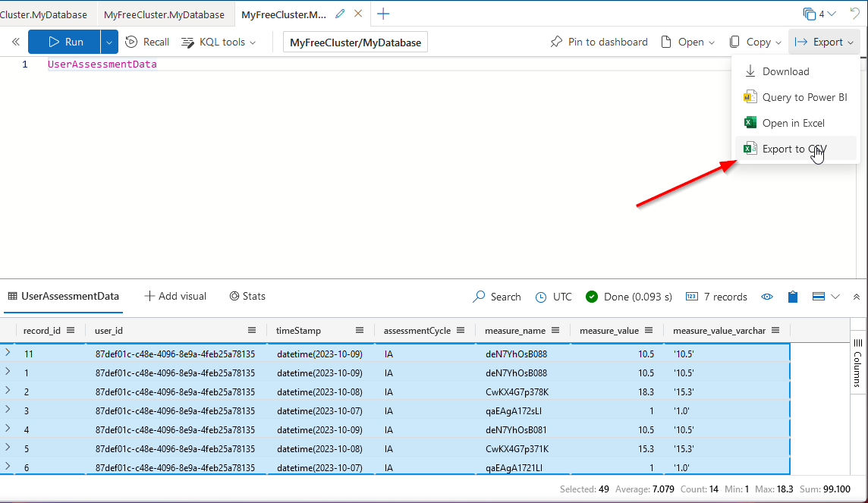Image resolution: width=868 pixels, height=503 pixels.
Task: Expand the Open menu in toolbar
Action: (687, 42)
